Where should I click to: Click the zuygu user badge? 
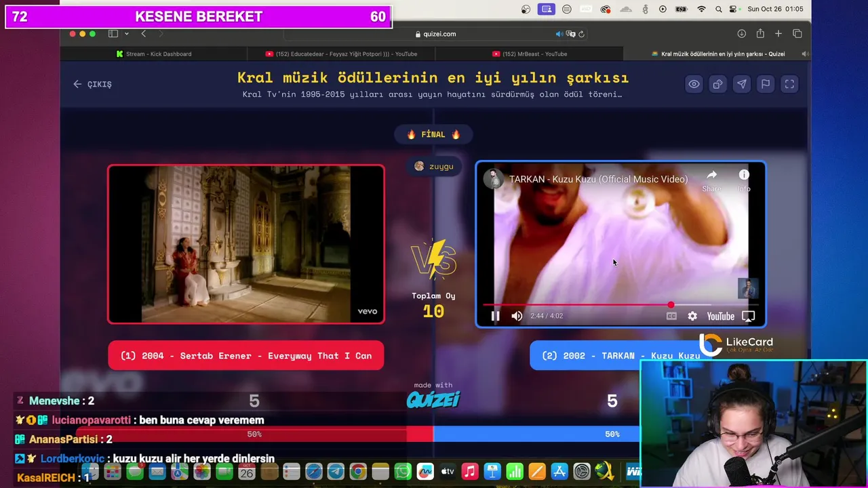[434, 166]
